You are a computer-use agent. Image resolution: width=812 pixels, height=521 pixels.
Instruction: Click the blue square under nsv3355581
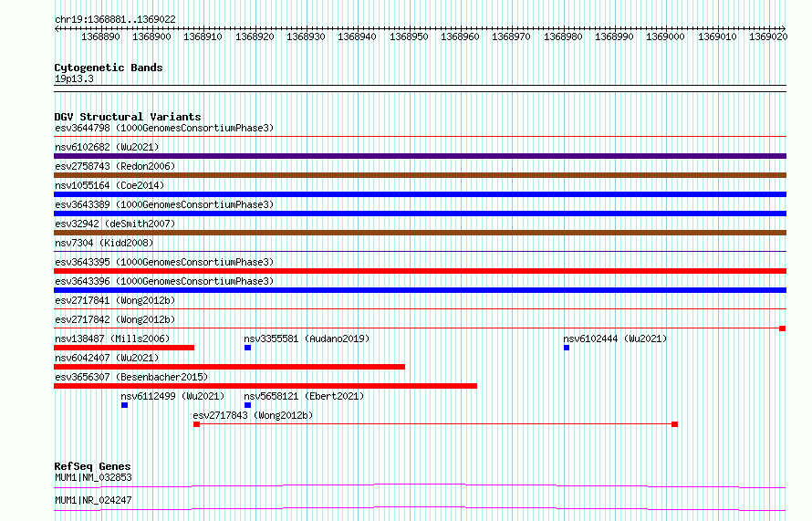pos(247,348)
